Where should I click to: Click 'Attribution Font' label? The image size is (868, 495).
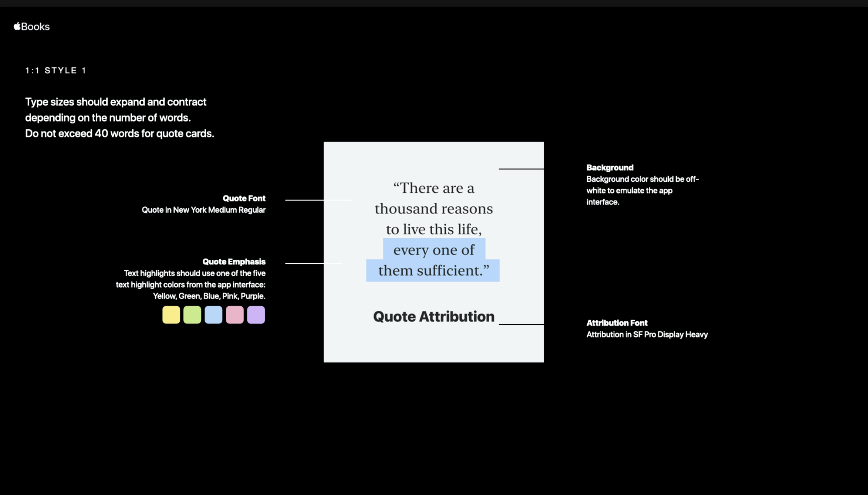pos(617,323)
